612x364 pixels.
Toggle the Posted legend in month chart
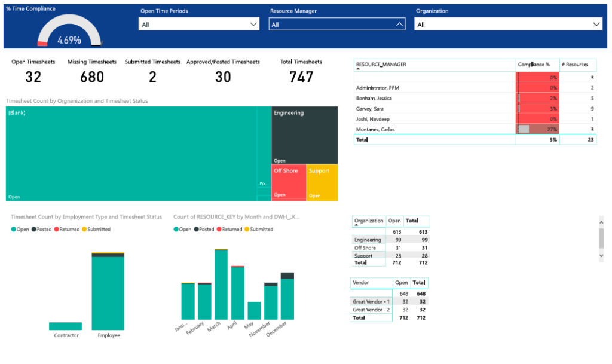(x=197, y=229)
